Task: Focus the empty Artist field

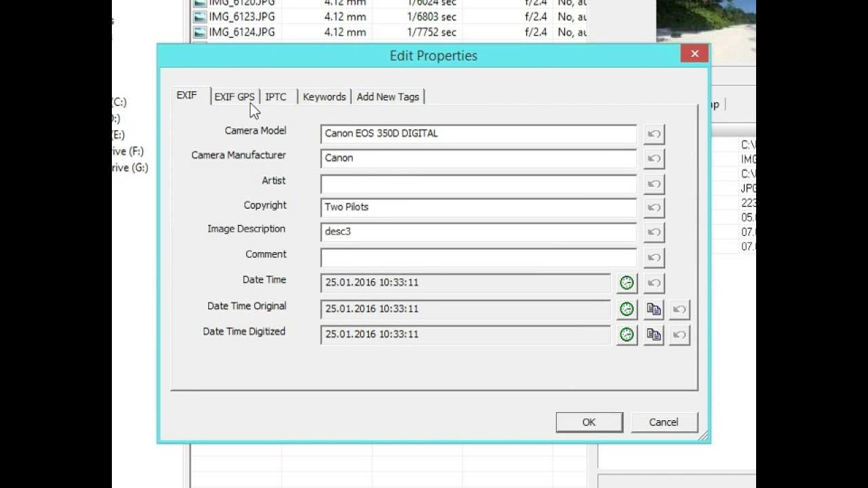Action: [x=479, y=184]
